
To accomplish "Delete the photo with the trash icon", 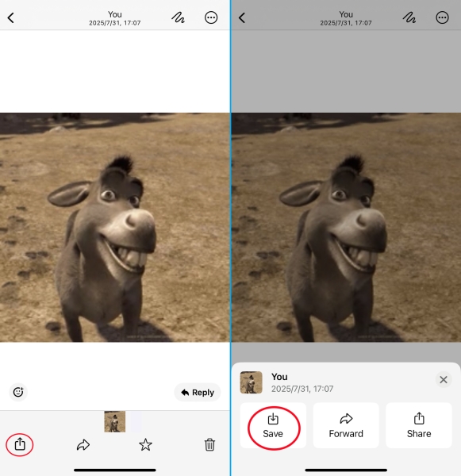I will tap(209, 445).
